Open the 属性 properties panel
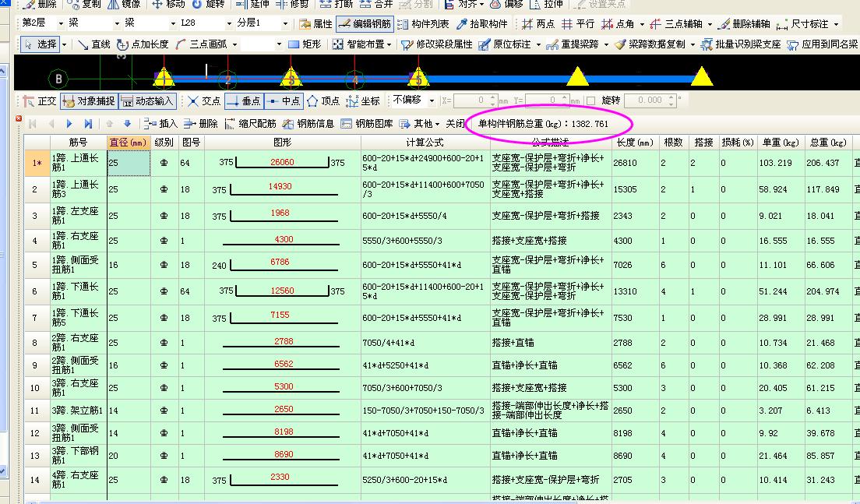Image resolution: width=860 pixels, height=504 pixels. click(x=316, y=24)
